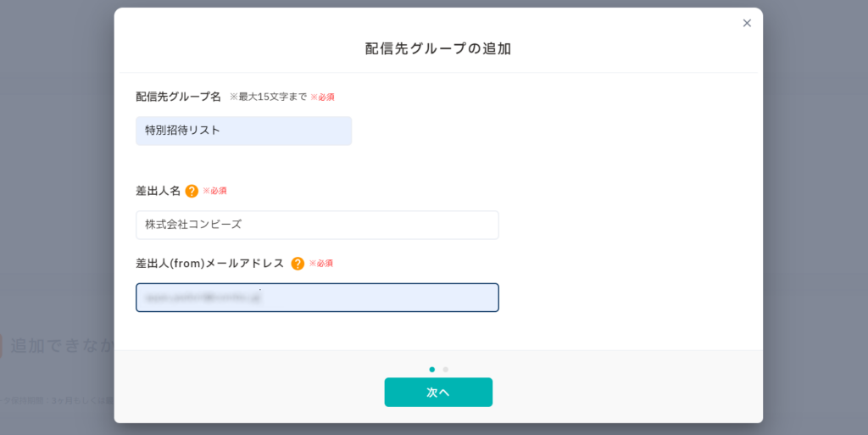Viewport: 868px width, 435px height.
Task: Close the 配信先グループの追加 dialog
Action: point(747,23)
